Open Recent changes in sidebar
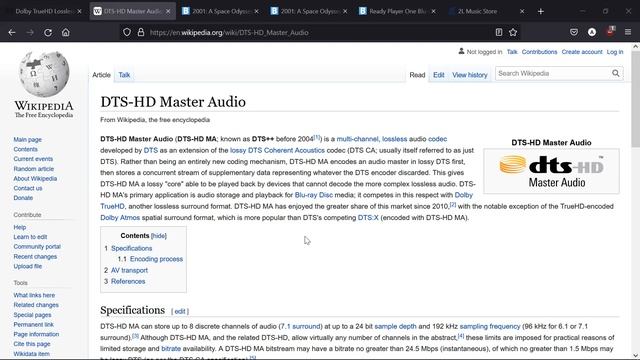Screen dimensions: 640x360 pos(35,256)
